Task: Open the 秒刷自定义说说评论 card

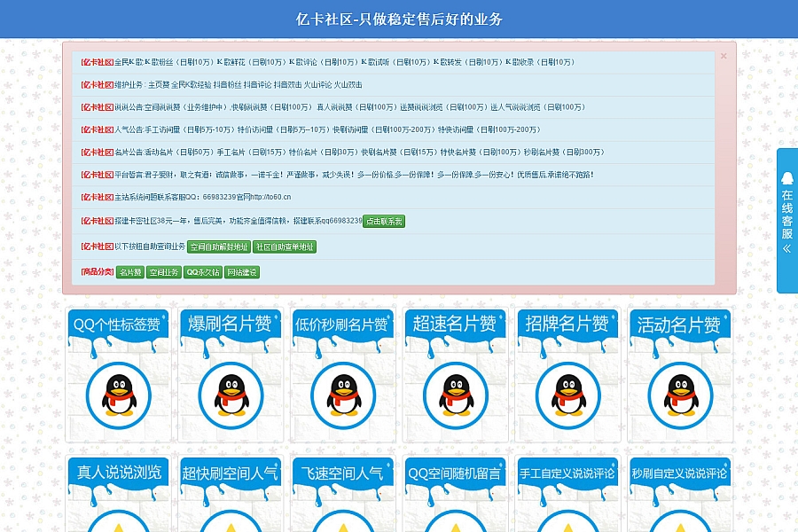Action: click(680, 494)
